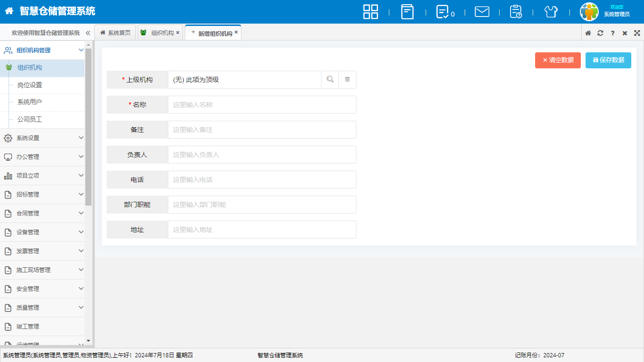Collapse the sidebar with double-chevron icon
This screenshot has height=362, width=644.
88,33
